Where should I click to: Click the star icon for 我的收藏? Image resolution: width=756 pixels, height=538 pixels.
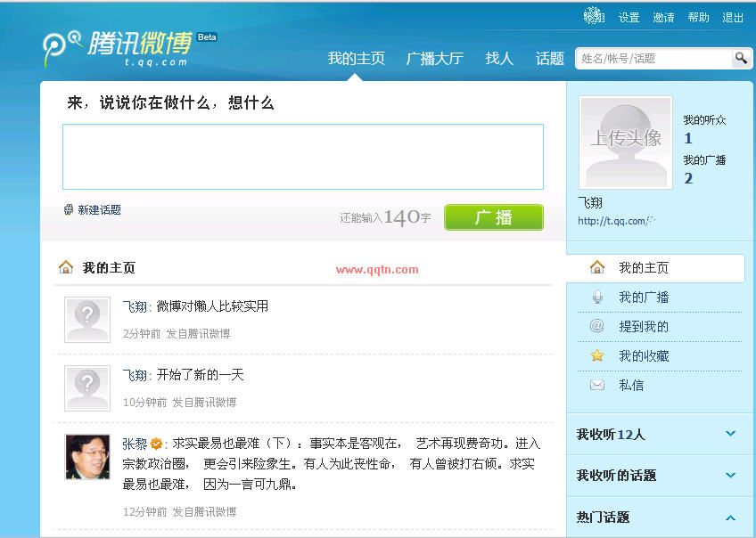597,355
